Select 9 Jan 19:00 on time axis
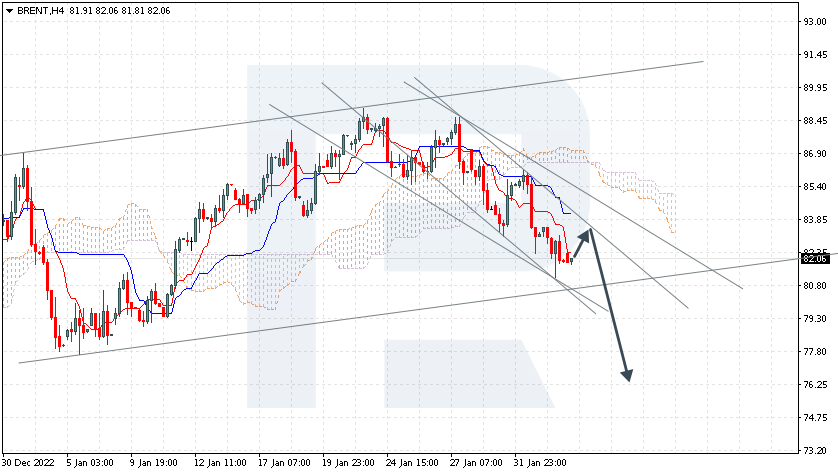This screenshot has height=474, width=838. [153, 464]
